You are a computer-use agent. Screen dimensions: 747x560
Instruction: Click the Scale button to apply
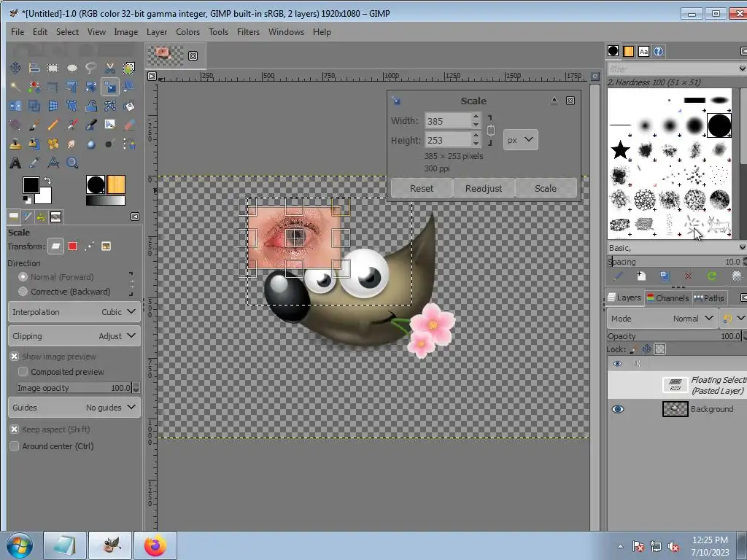pos(546,188)
